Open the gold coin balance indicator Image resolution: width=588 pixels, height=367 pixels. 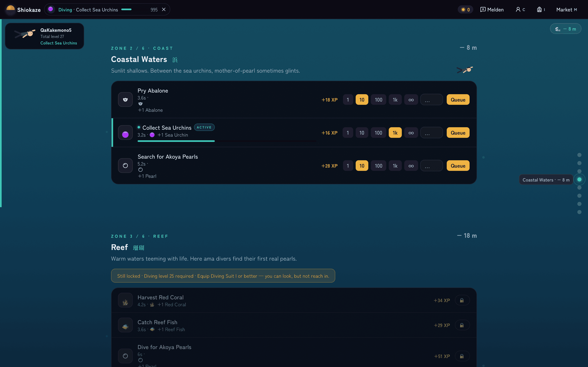click(x=465, y=10)
